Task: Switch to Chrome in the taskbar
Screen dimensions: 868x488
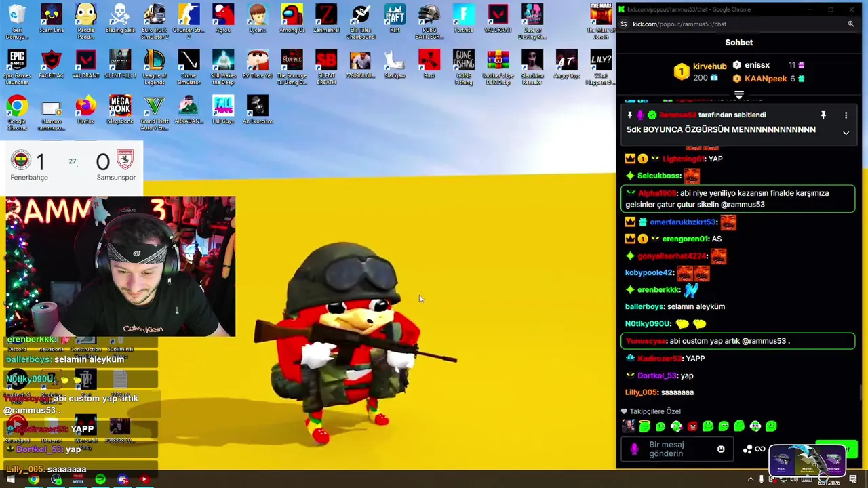Action: point(33,480)
